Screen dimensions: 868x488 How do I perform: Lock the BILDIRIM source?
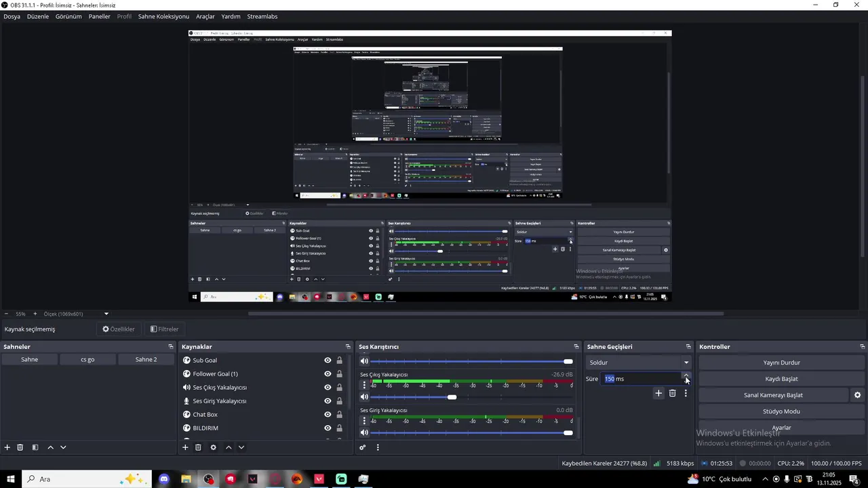[x=339, y=428]
